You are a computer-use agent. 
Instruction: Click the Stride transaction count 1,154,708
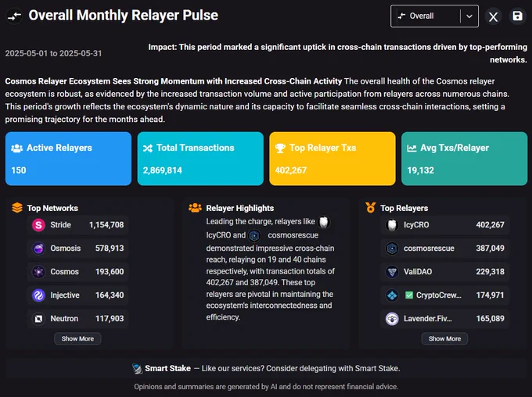[x=106, y=225]
